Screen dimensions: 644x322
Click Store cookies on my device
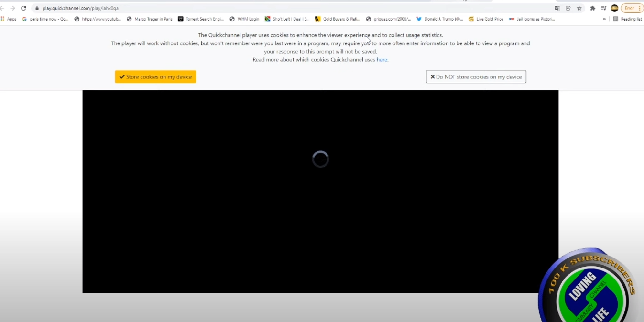click(x=155, y=77)
